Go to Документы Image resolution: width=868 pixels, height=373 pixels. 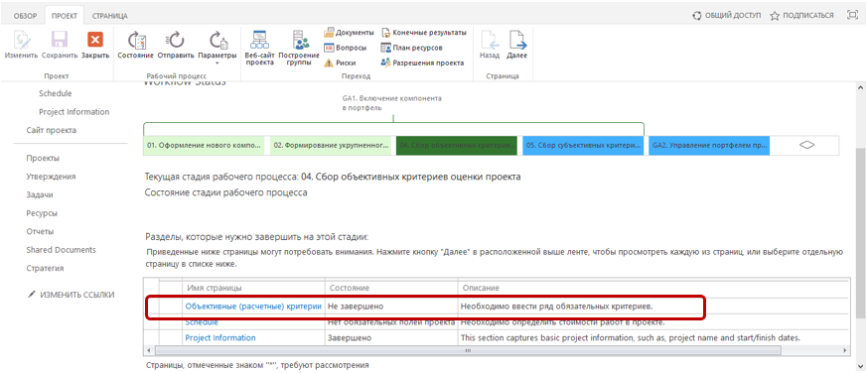coord(349,32)
